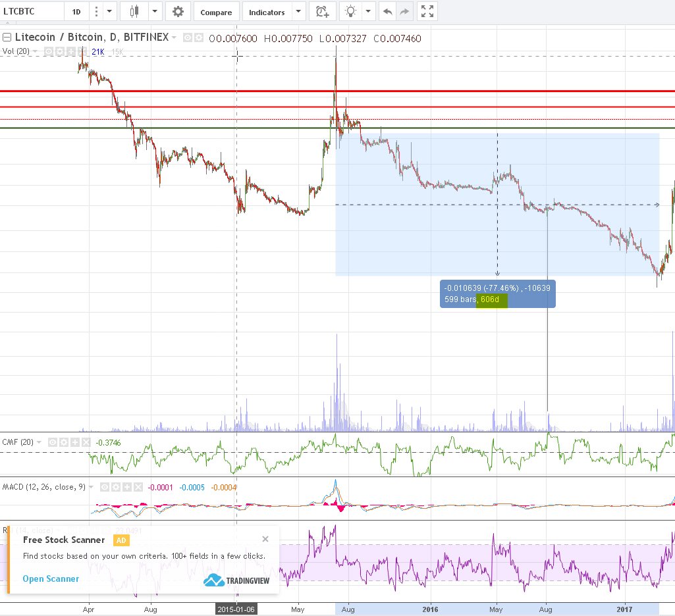
Task: Click the volume value 21K
Action: click(98, 52)
